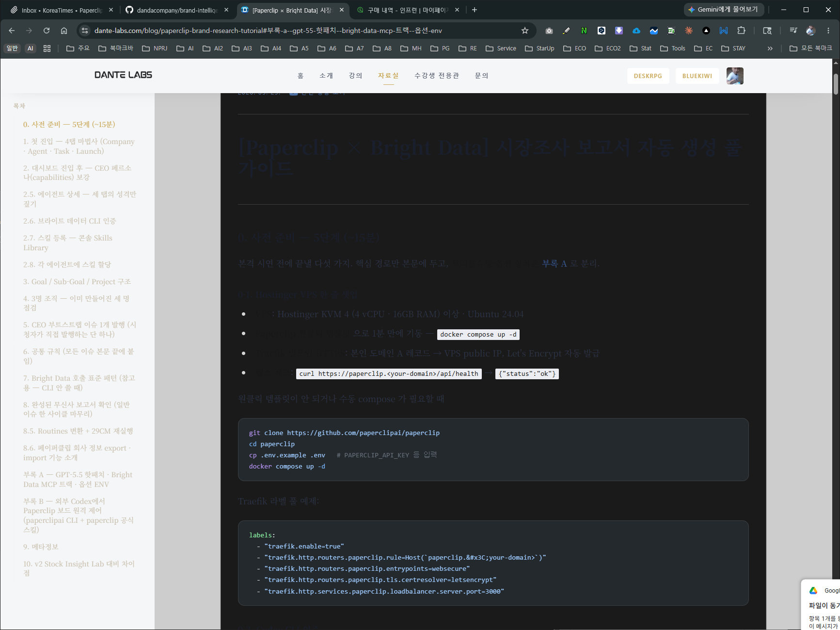Screen dimensions: 840x630
Task: Jump to 8.5 Routines 변환 section
Action: [78, 431]
